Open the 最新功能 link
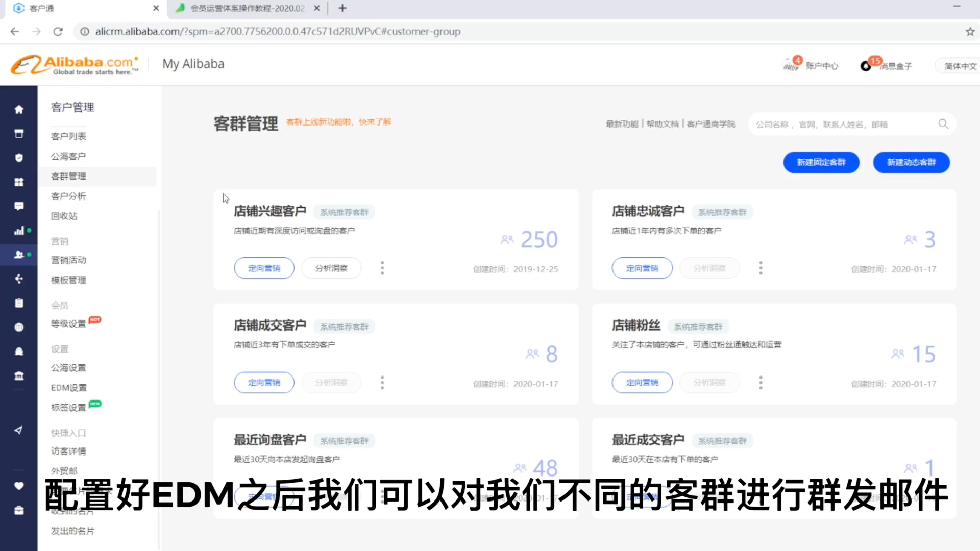Image resolution: width=980 pixels, height=551 pixels. click(622, 124)
